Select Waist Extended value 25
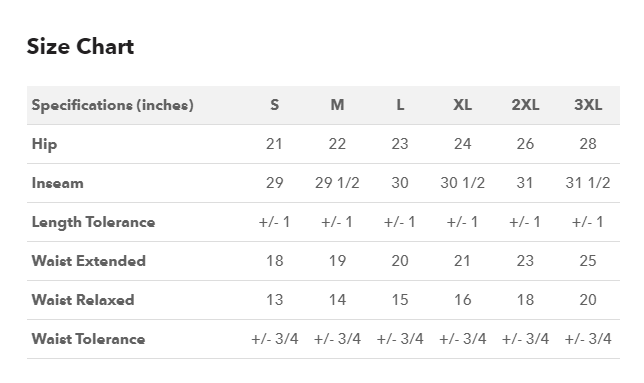Viewport: 644px width, 383px height. [x=588, y=261]
